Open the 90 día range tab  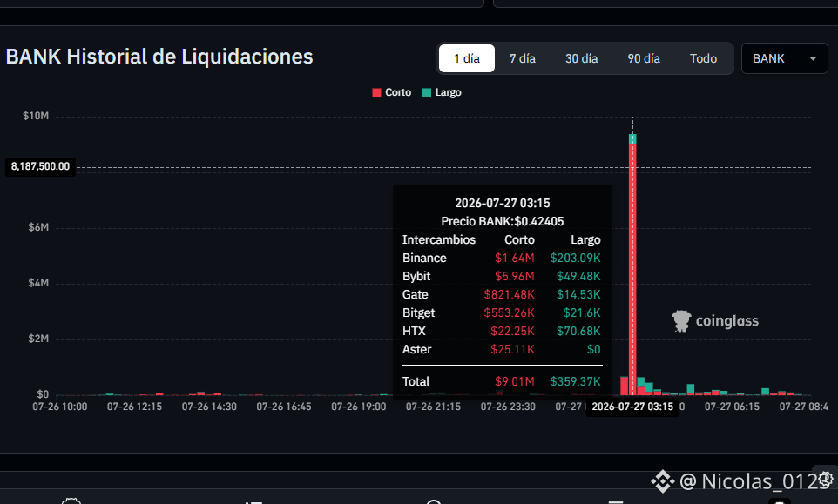pos(644,58)
